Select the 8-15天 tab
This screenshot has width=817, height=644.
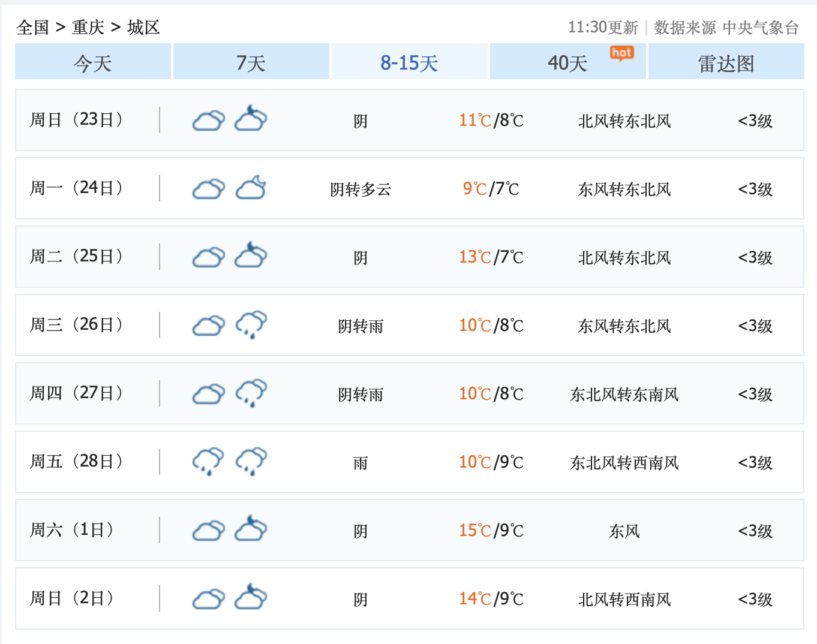(409, 62)
